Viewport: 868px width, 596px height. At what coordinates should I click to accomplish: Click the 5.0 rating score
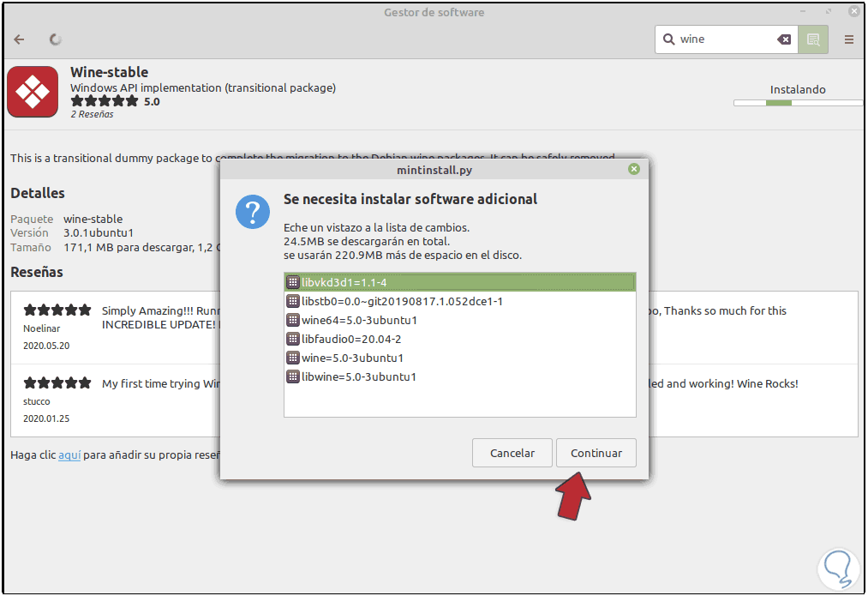pos(152,102)
